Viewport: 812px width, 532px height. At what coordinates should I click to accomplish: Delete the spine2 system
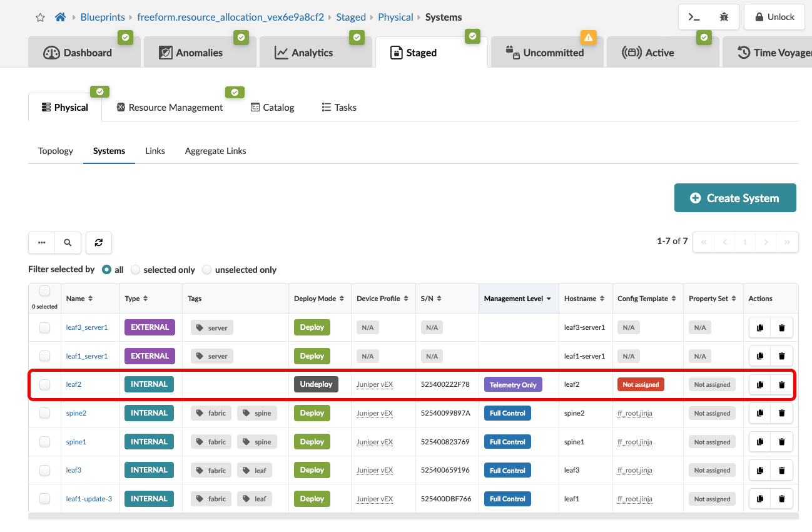tap(781, 413)
